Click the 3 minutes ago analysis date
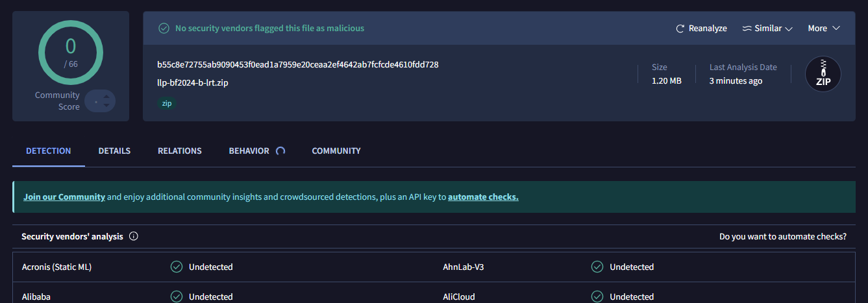The image size is (868, 303). point(736,81)
